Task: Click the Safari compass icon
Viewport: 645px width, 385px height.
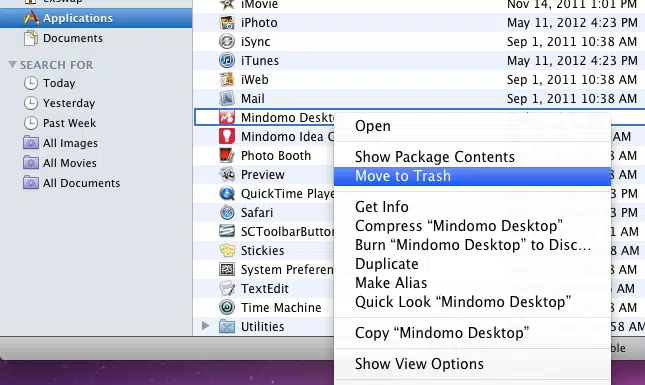Action: pyautogui.click(x=227, y=213)
